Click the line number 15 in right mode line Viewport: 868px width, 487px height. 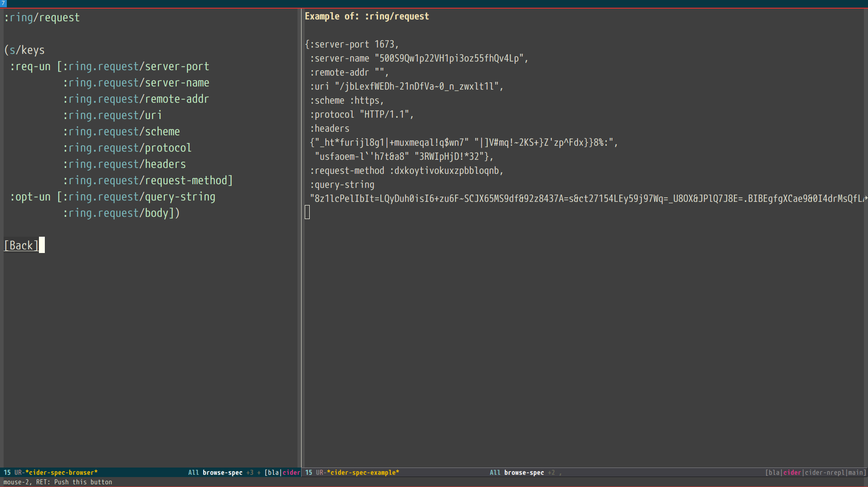coord(309,473)
